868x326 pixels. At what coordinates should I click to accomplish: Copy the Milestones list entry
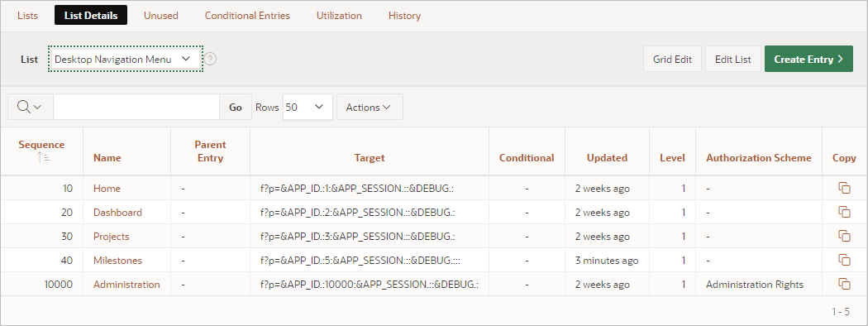click(x=844, y=260)
